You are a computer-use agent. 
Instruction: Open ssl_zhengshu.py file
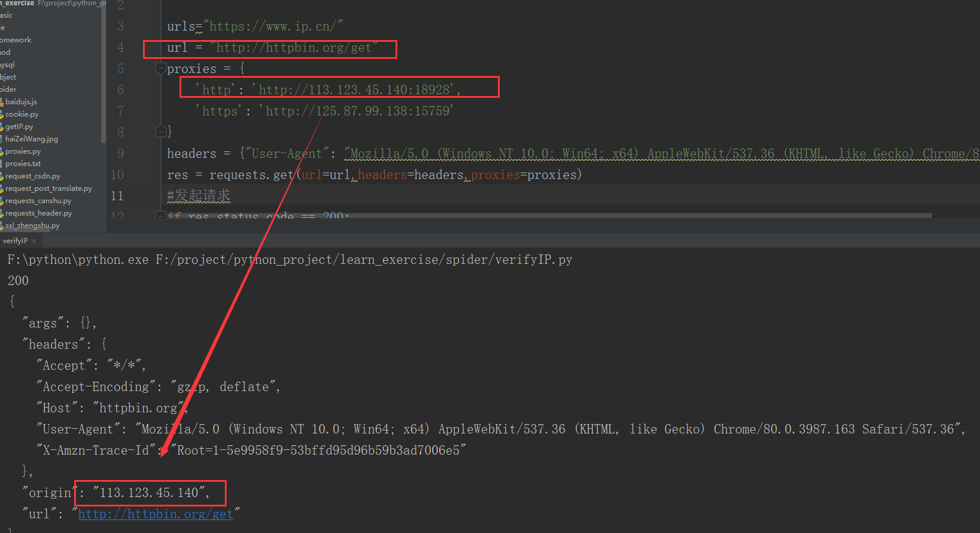click(32, 226)
